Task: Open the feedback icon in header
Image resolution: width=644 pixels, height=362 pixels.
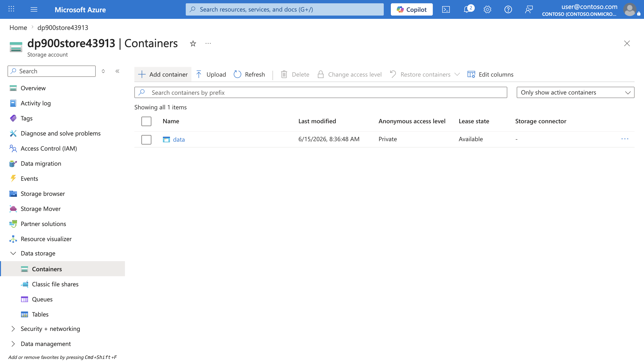Action: pos(529,9)
